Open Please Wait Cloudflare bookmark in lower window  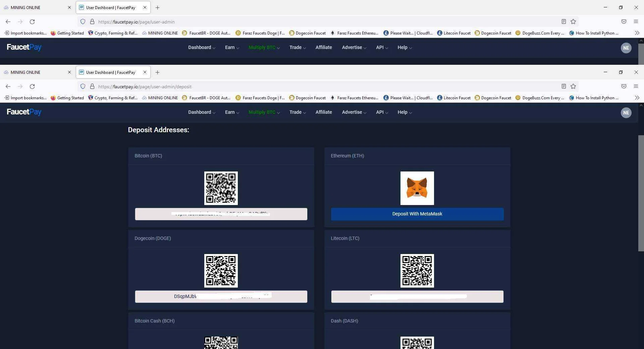408,98
